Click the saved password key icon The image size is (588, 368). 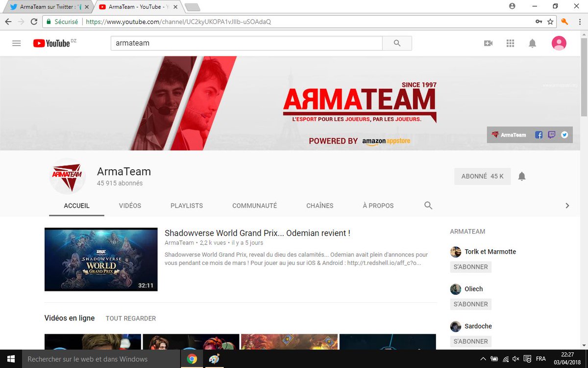pyautogui.click(x=539, y=22)
